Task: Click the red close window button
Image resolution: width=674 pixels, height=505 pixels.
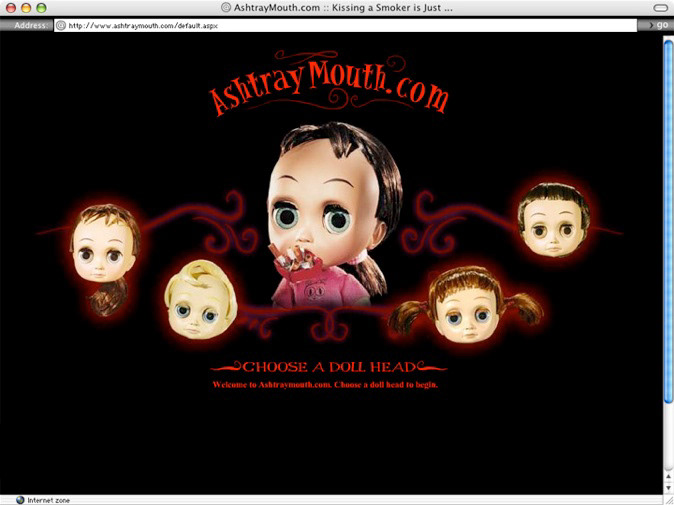Action: coord(11,8)
